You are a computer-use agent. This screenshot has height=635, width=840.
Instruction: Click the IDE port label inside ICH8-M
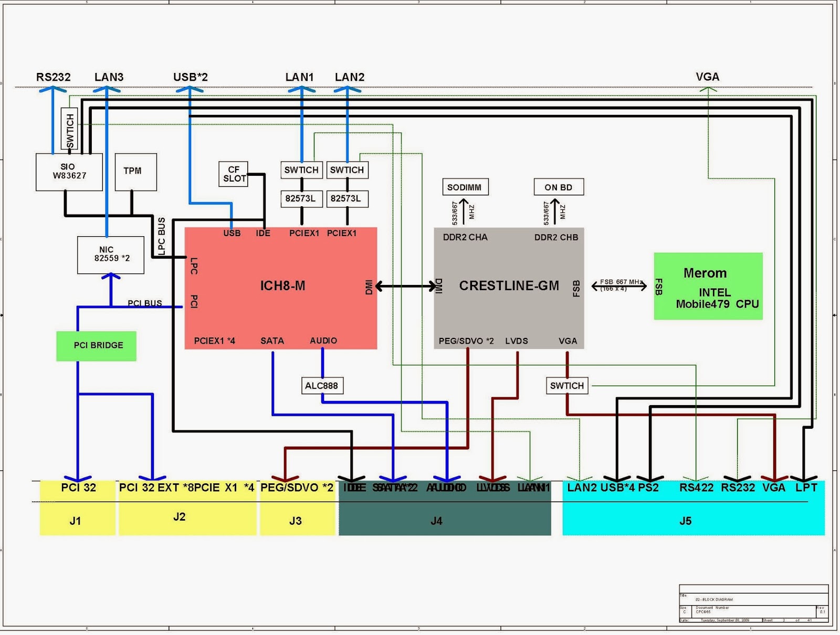tap(263, 233)
